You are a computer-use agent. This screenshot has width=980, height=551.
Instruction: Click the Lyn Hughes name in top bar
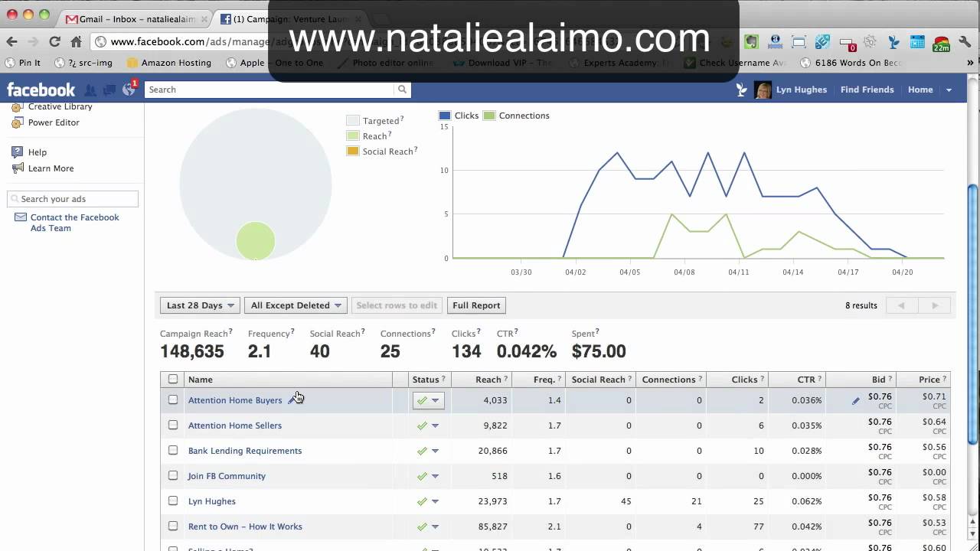801,90
